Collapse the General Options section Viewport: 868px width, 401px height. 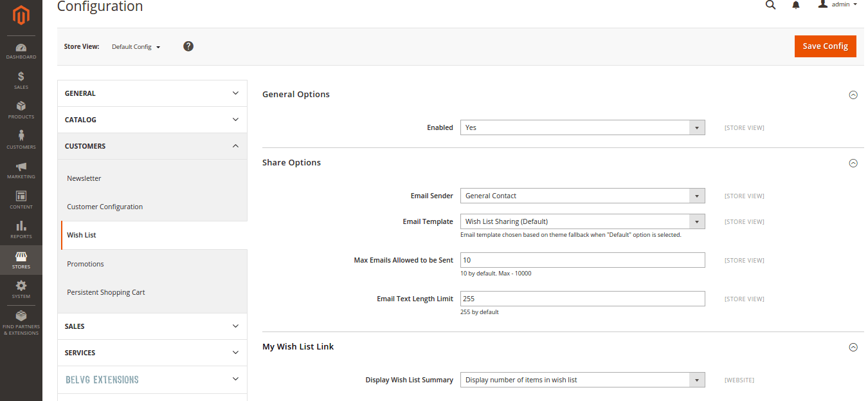[x=853, y=95]
